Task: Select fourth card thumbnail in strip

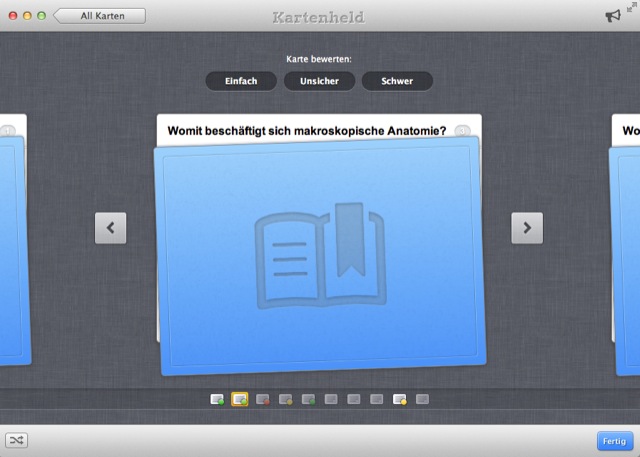Action: pos(286,399)
